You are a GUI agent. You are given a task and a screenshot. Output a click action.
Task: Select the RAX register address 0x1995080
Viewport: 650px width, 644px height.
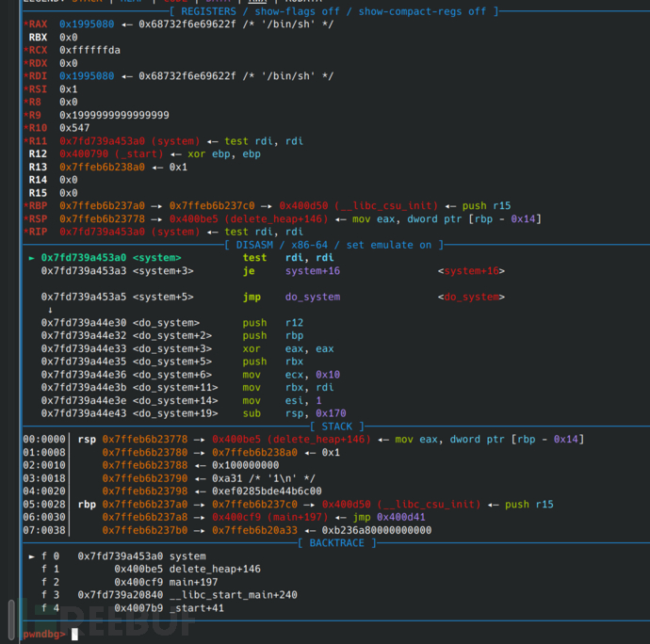[87, 24]
